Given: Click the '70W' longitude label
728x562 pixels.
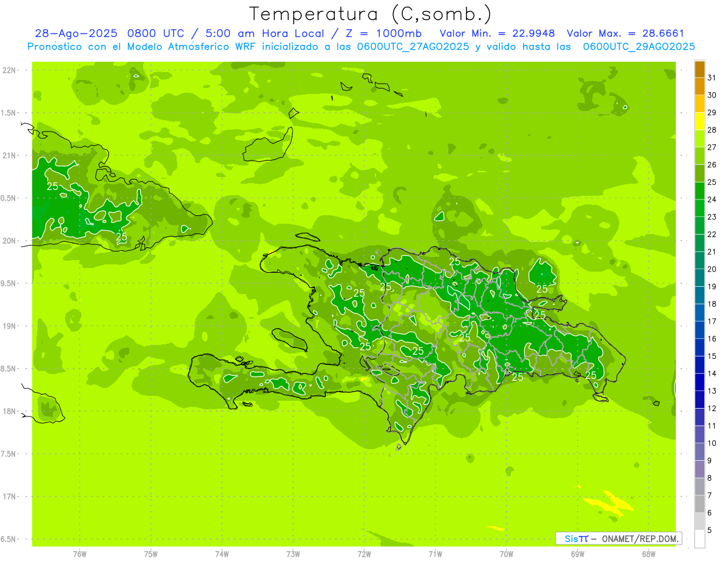Looking at the screenshot, I should [506, 554].
